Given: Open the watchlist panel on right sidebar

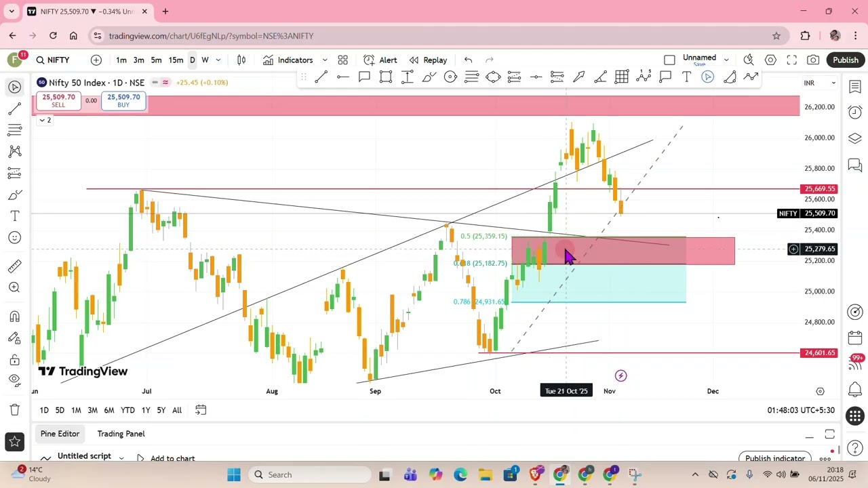Looking at the screenshot, I should pyautogui.click(x=855, y=86).
